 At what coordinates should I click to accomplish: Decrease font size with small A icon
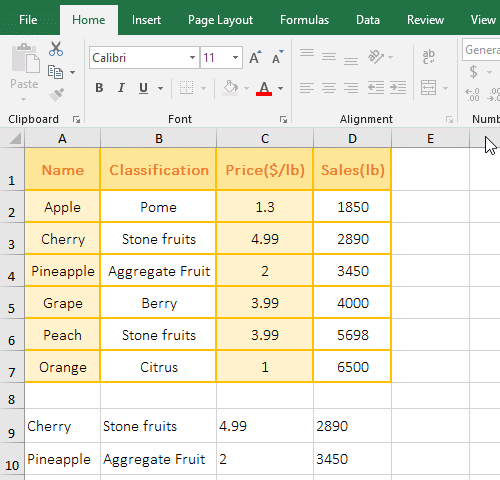277,58
